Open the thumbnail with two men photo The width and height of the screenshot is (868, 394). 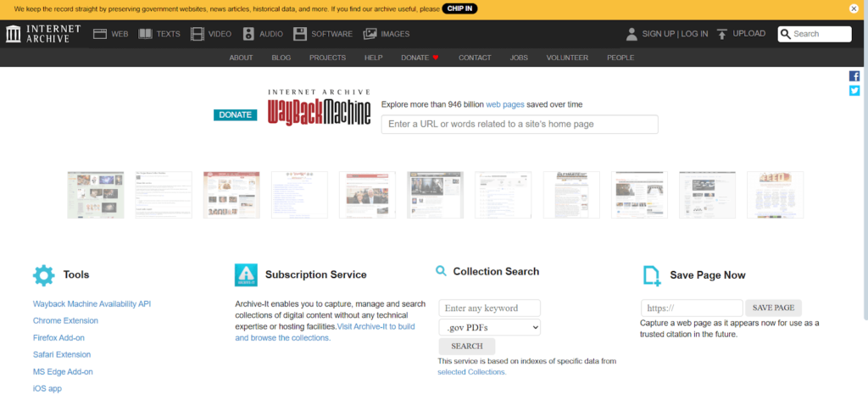tap(368, 195)
